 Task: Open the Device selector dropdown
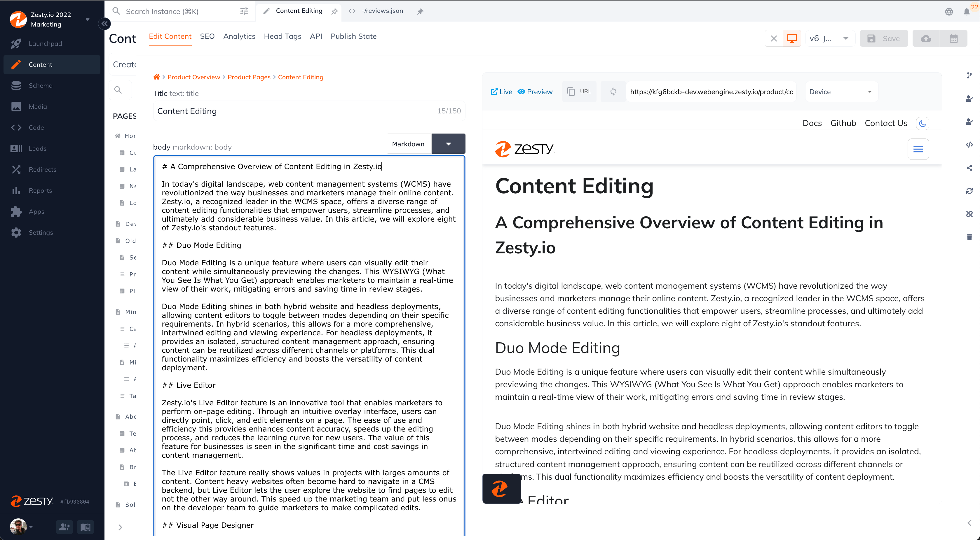point(841,92)
